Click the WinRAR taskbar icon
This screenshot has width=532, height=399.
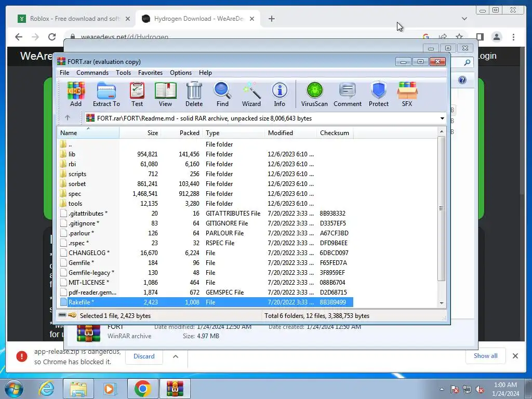click(175, 389)
